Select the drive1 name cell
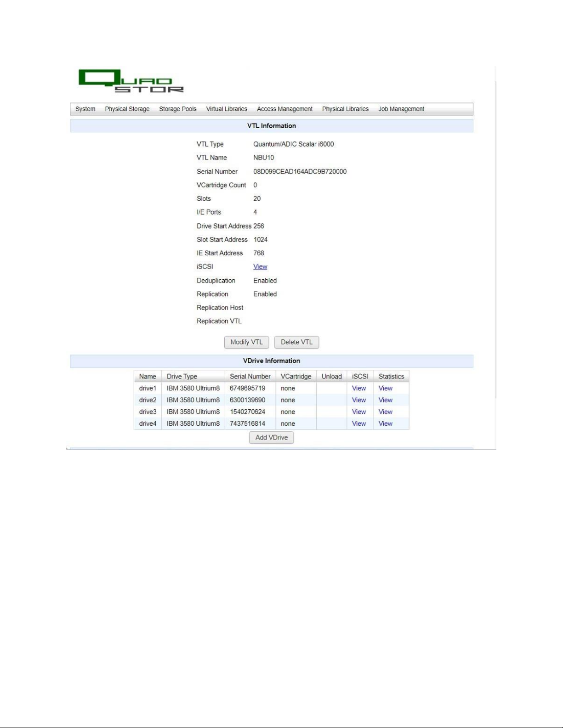563x728 pixels. point(148,388)
